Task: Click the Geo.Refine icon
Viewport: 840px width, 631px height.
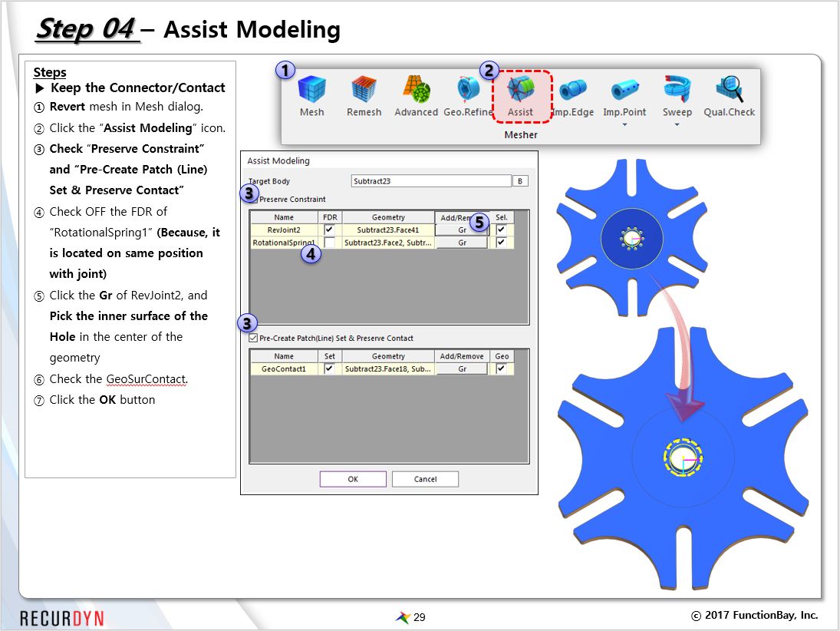Action: [x=468, y=91]
